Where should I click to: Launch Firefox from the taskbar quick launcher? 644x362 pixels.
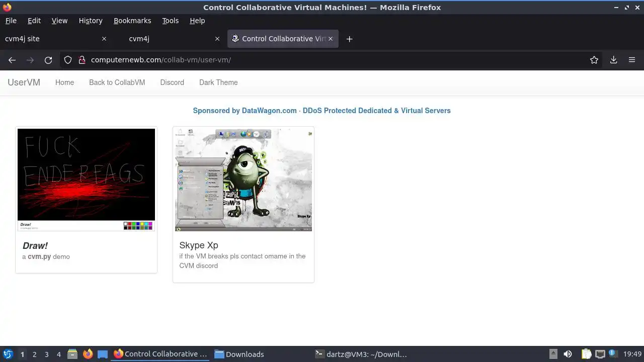pos(88,354)
